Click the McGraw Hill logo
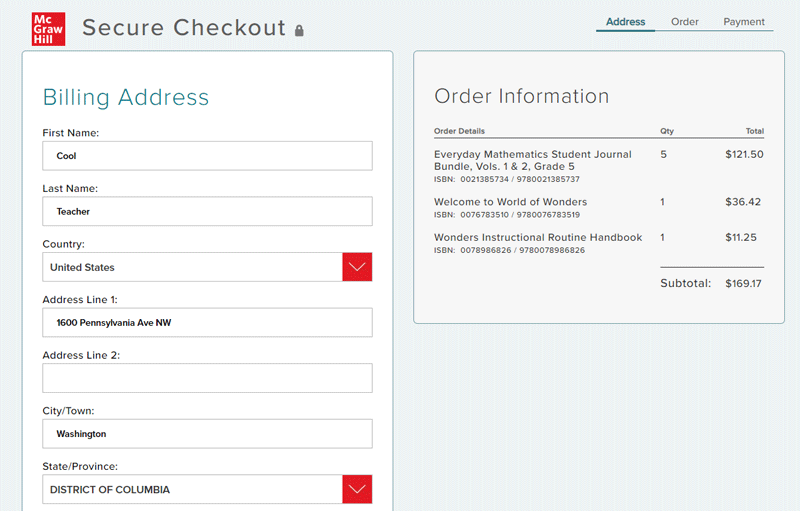The height and width of the screenshot is (511, 800). point(48,29)
